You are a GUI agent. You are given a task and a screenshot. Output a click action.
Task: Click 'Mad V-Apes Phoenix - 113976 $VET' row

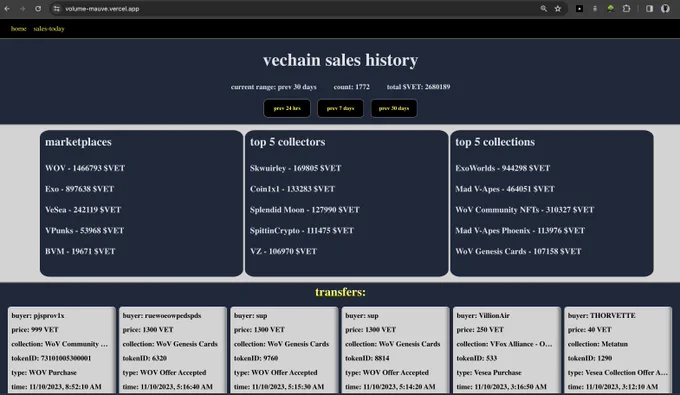pos(520,231)
